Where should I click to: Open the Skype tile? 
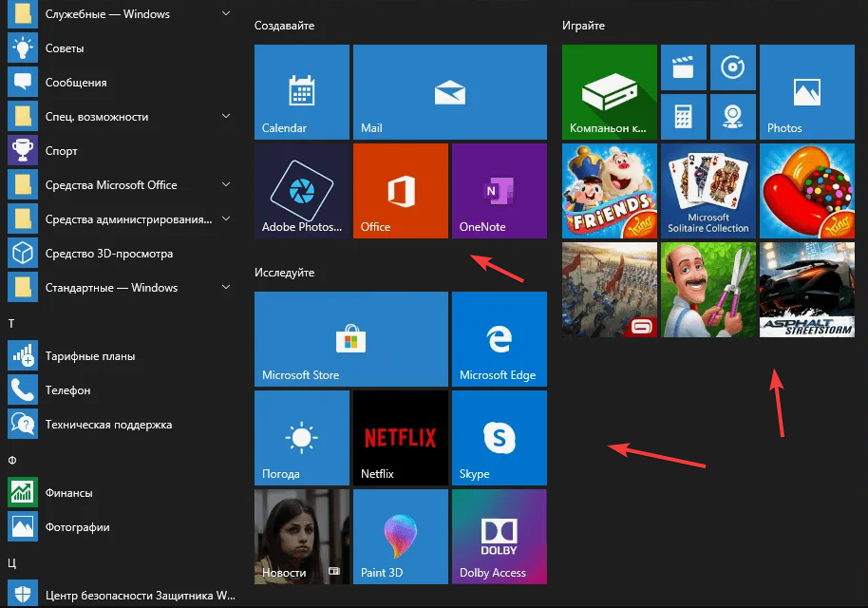point(500,438)
